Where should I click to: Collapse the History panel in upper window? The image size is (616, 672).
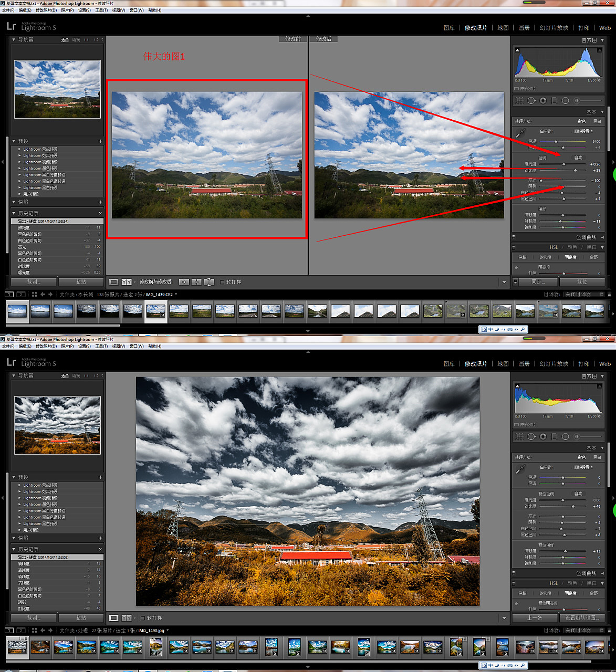click(x=14, y=213)
